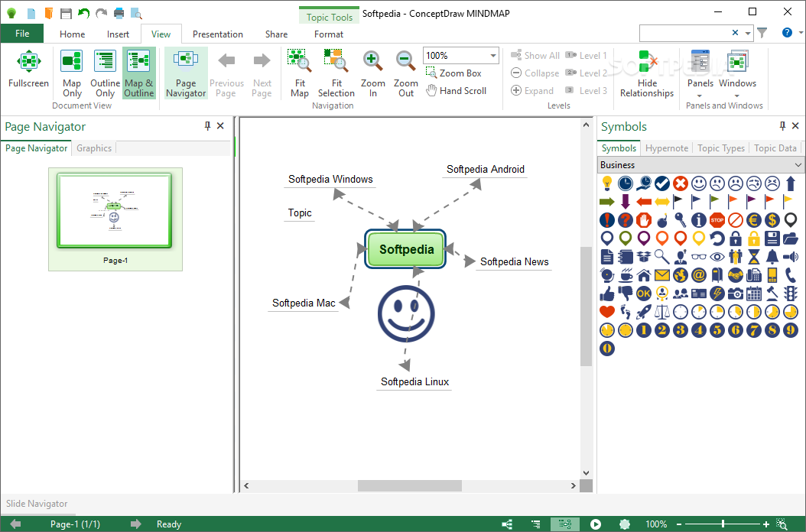This screenshot has height=532, width=806.
Task: Select the red X cross symbol
Action: pos(681,183)
